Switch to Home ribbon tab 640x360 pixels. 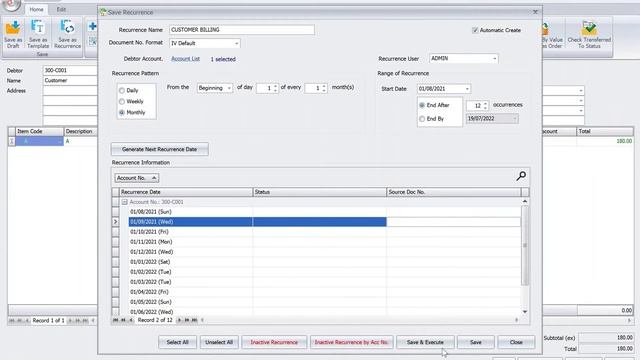(x=36, y=9)
